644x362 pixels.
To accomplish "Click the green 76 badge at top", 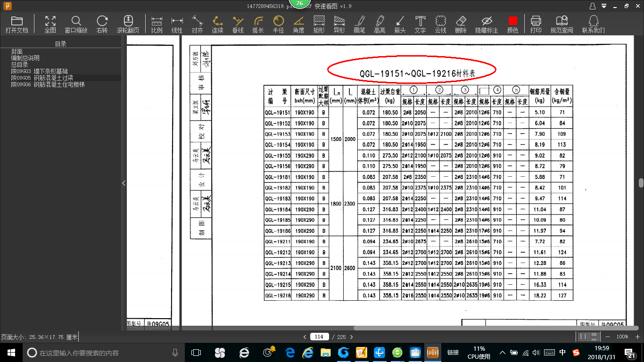I will 300,3.
